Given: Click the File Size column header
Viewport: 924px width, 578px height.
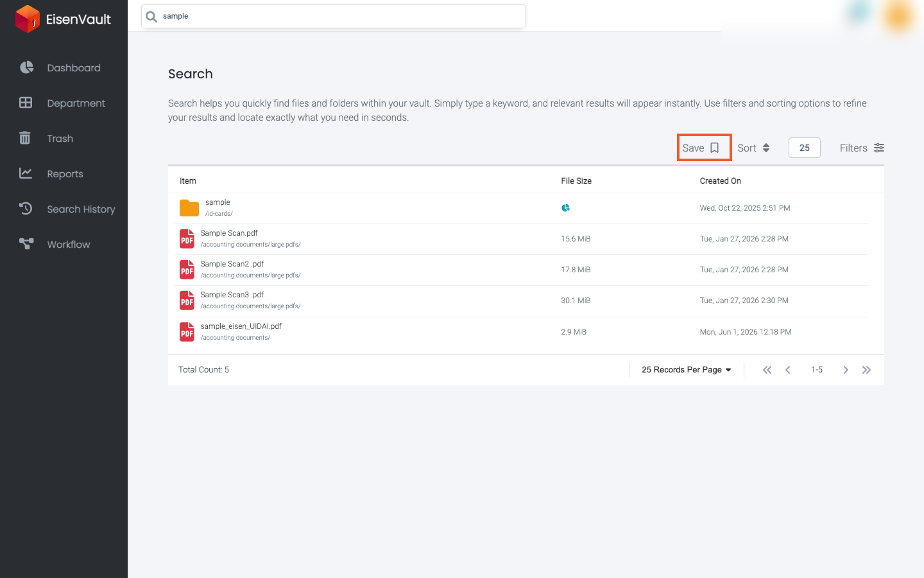Looking at the screenshot, I should coord(576,181).
